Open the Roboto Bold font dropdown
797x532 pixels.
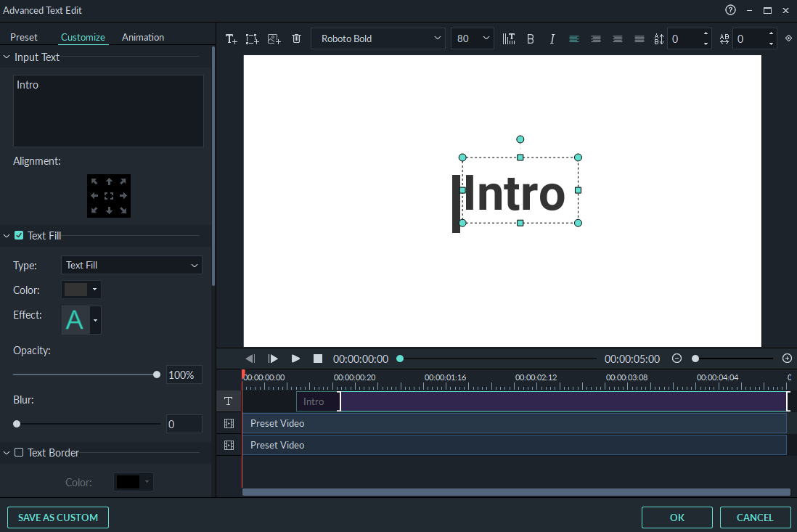pos(377,38)
